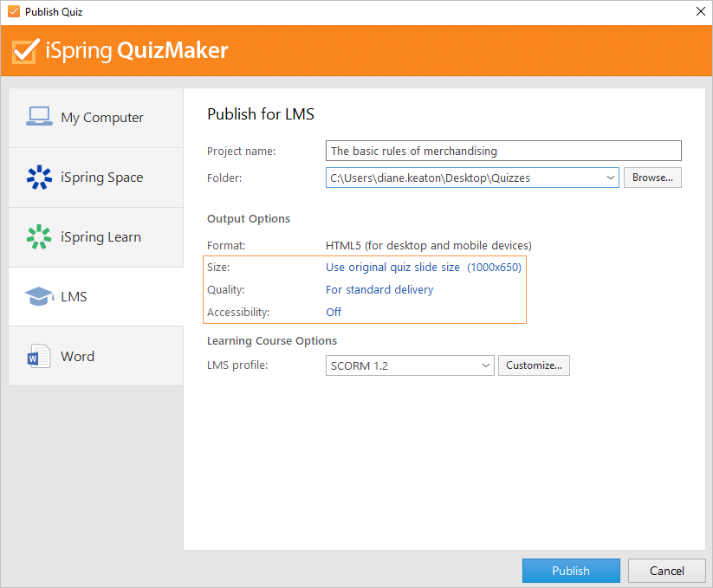Click the iSpring QuizMaker checkmark logo
The height and width of the screenshot is (588, 713).
pyautogui.click(x=25, y=51)
